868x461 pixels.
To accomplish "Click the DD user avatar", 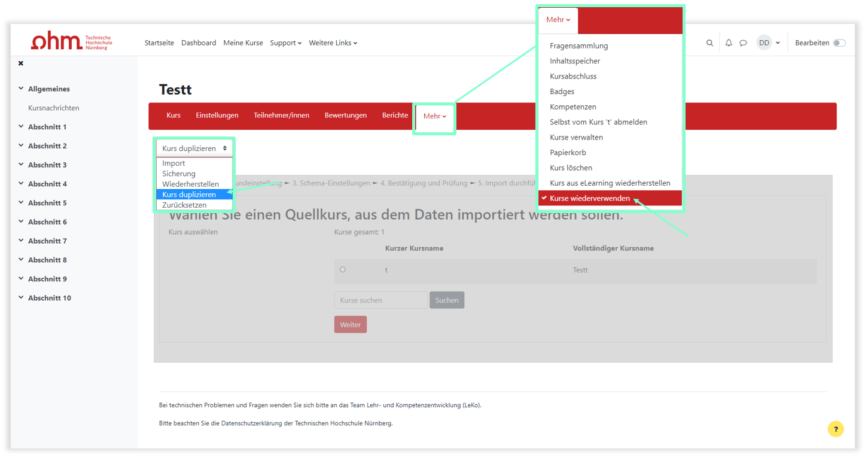I will point(764,43).
